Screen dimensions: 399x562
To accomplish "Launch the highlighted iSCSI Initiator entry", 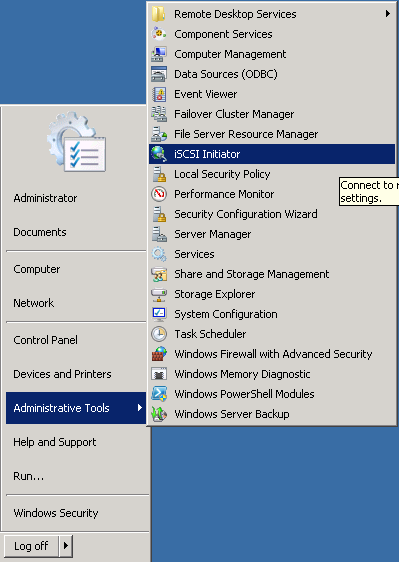I will pos(272,154).
